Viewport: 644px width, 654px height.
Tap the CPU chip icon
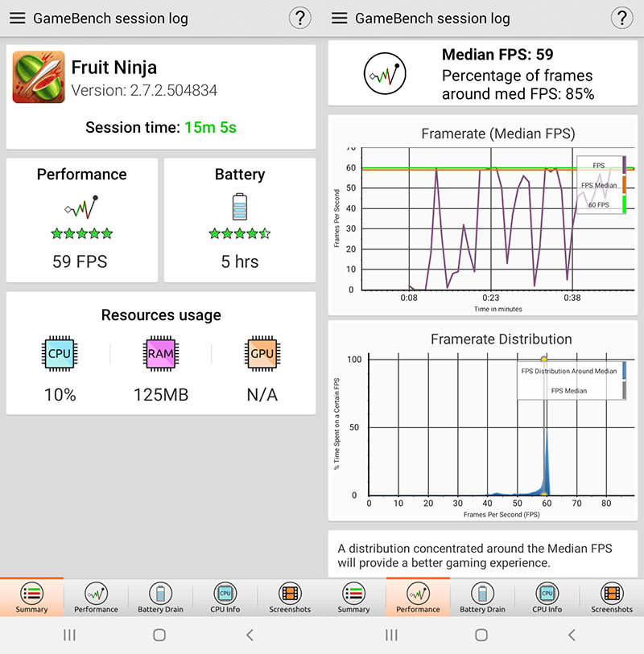pyautogui.click(x=60, y=354)
